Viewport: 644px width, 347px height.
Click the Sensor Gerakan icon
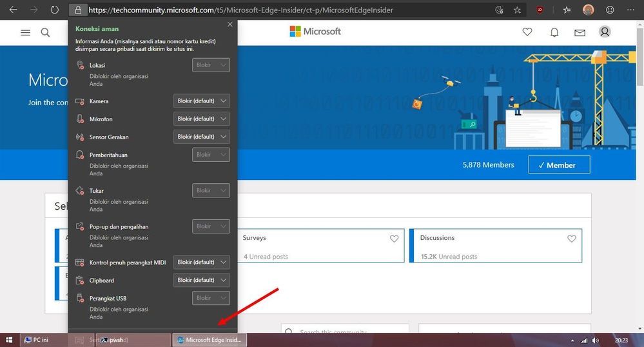[80, 137]
